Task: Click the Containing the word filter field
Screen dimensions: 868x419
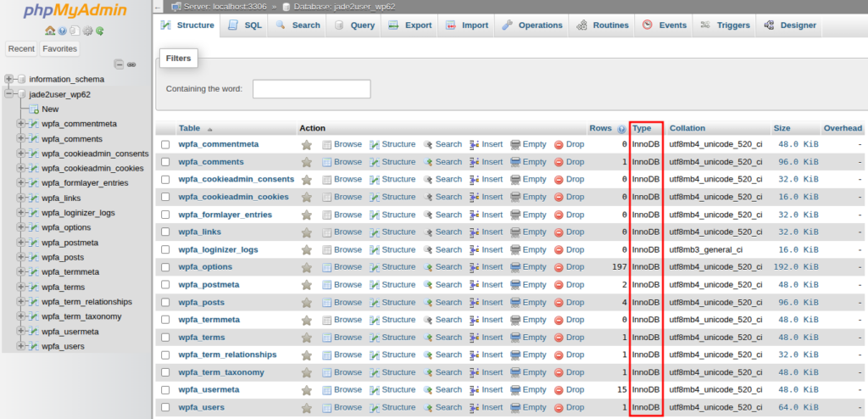Action: pos(312,89)
